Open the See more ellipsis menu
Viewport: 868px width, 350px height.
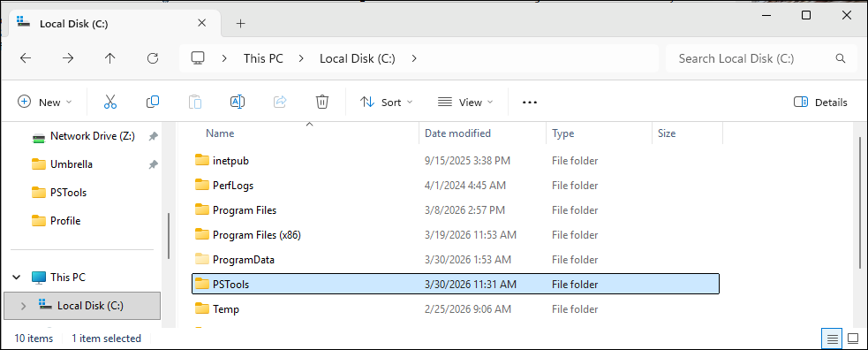pyautogui.click(x=530, y=103)
